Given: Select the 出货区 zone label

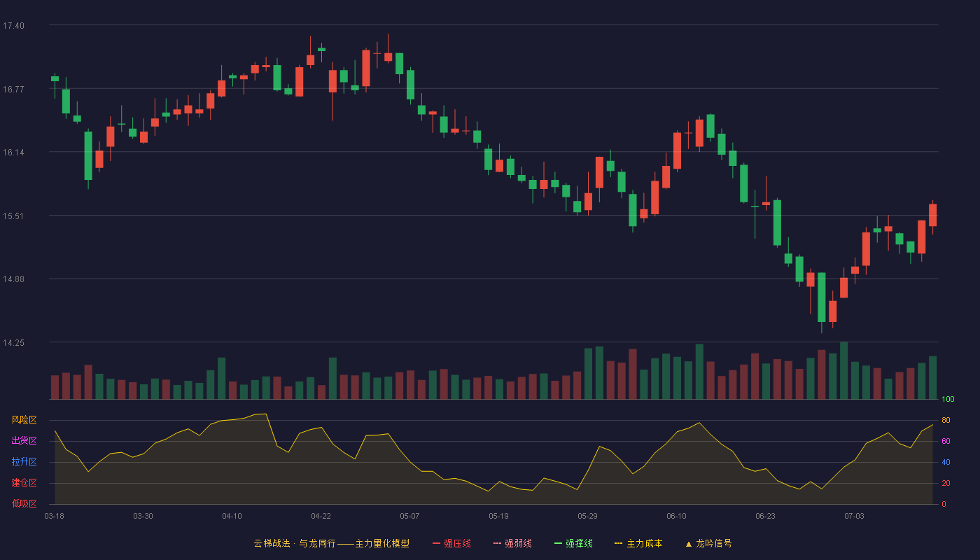Looking at the screenshot, I should point(24,441).
